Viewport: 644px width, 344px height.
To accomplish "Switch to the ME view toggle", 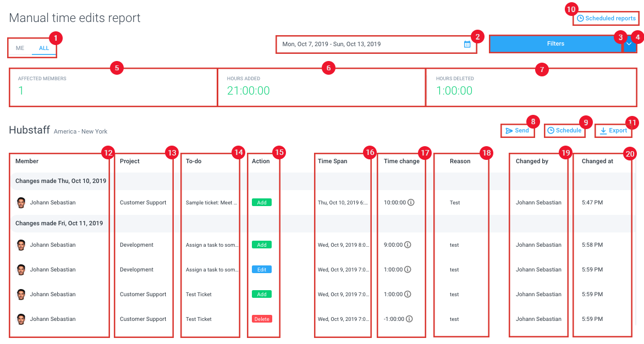I will (x=20, y=48).
